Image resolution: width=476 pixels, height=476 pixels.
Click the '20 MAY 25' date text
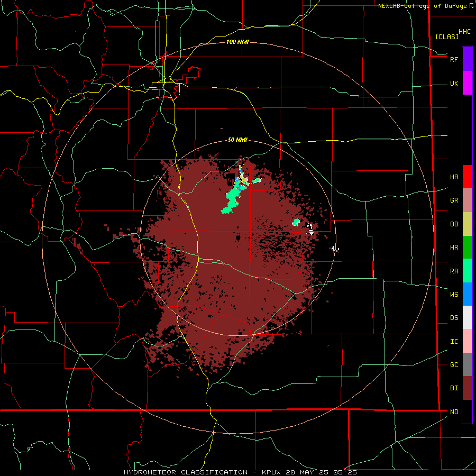tap(306, 472)
